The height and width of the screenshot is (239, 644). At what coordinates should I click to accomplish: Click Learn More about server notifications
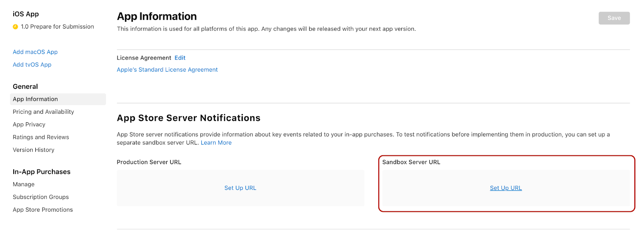216,142
